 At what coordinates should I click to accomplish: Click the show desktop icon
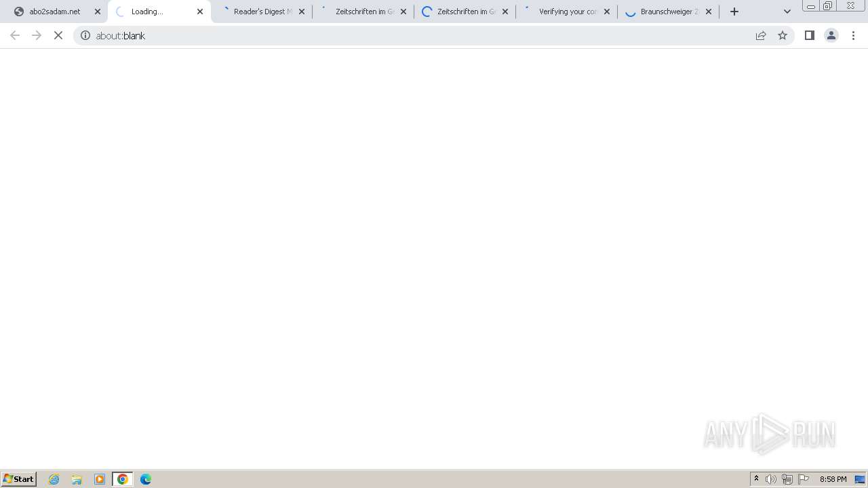(860, 479)
